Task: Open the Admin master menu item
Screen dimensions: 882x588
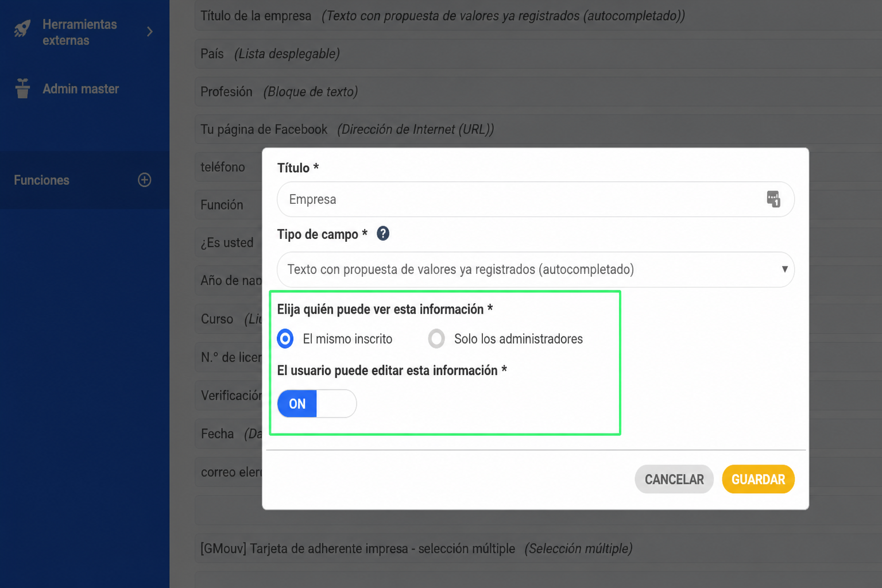Action: 84,89
